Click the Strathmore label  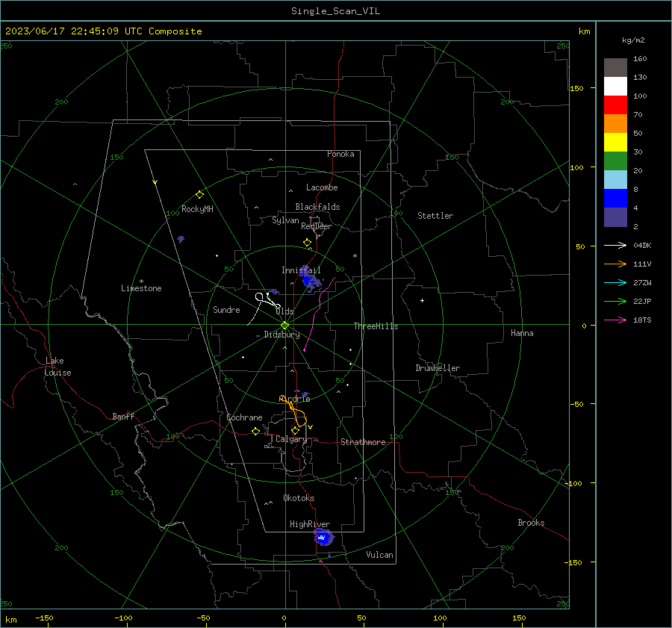363,442
